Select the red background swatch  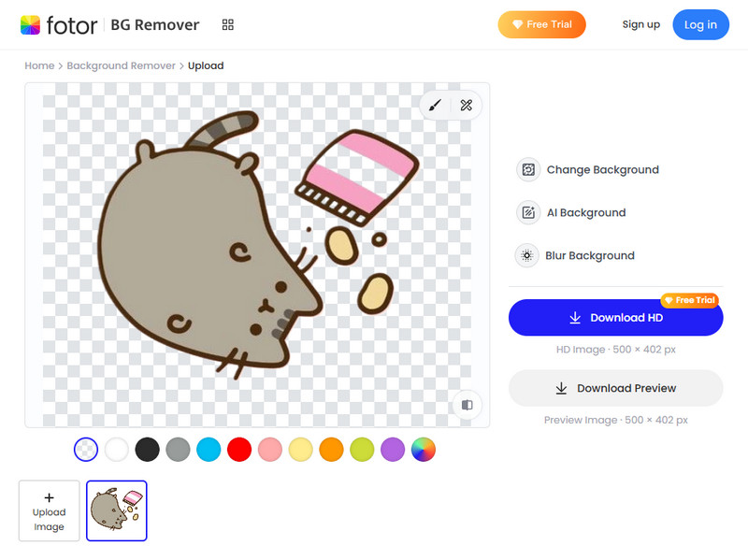click(x=239, y=450)
